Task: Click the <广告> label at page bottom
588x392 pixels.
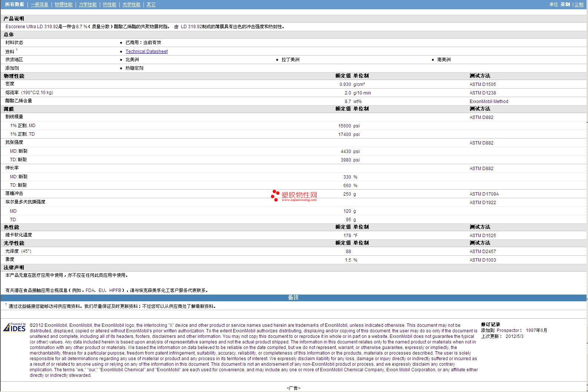Action: click(x=293, y=388)
